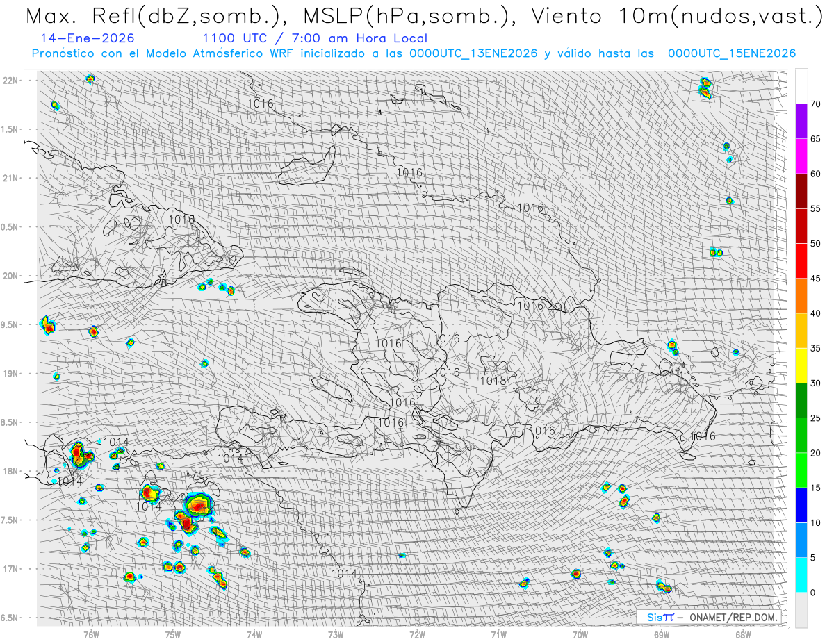Viewport: 834px width, 644px height.
Task: Click the magenta 60-65 dBZ colorbar segment
Action: click(x=801, y=156)
